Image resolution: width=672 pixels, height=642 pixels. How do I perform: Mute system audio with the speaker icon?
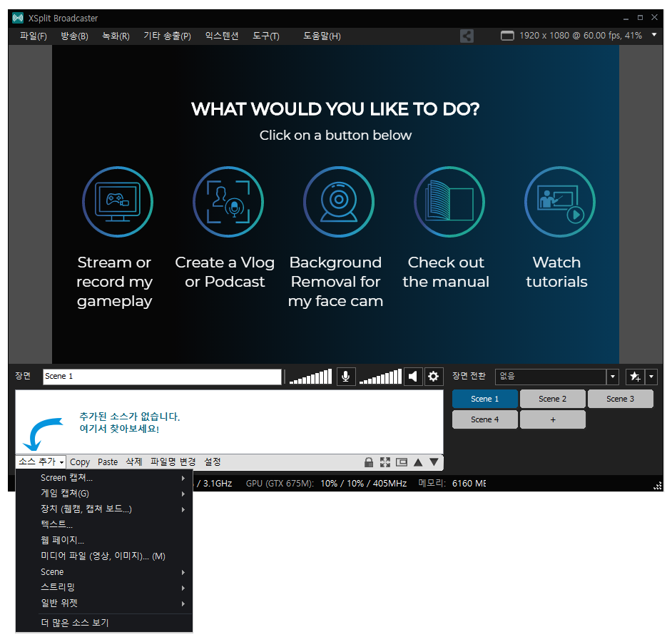click(413, 377)
